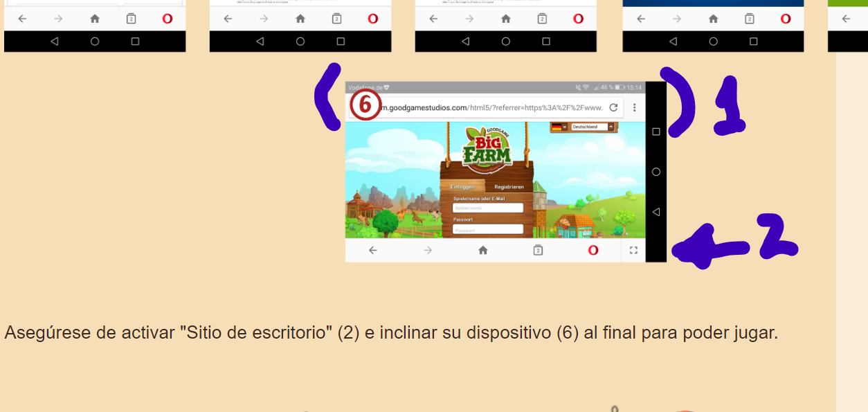Open the Deutschland country dropdown
The width and height of the screenshot is (868, 412).
click(593, 127)
